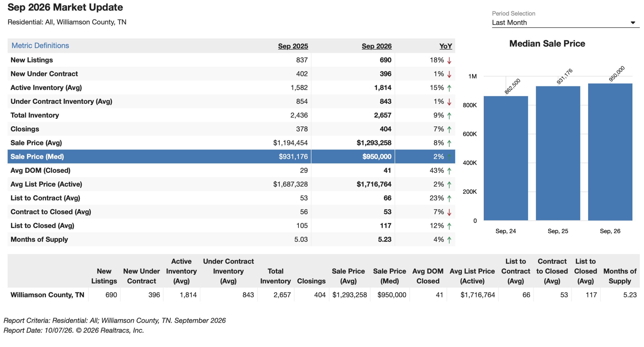The height and width of the screenshot is (347, 644).
Task: Select the Sale Price (Avg) row
Action: pos(231,143)
